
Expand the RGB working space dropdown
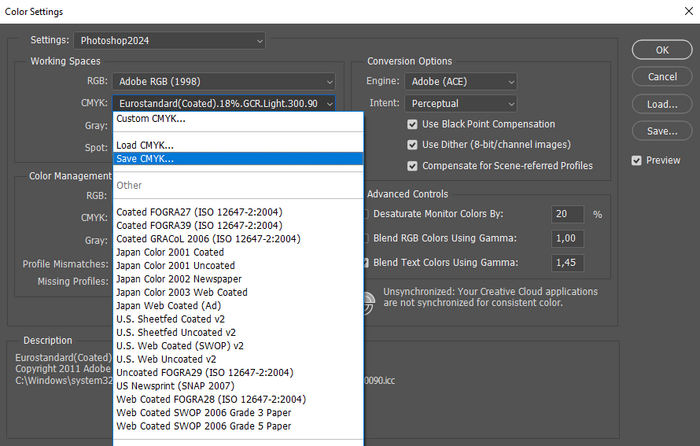[225, 82]
